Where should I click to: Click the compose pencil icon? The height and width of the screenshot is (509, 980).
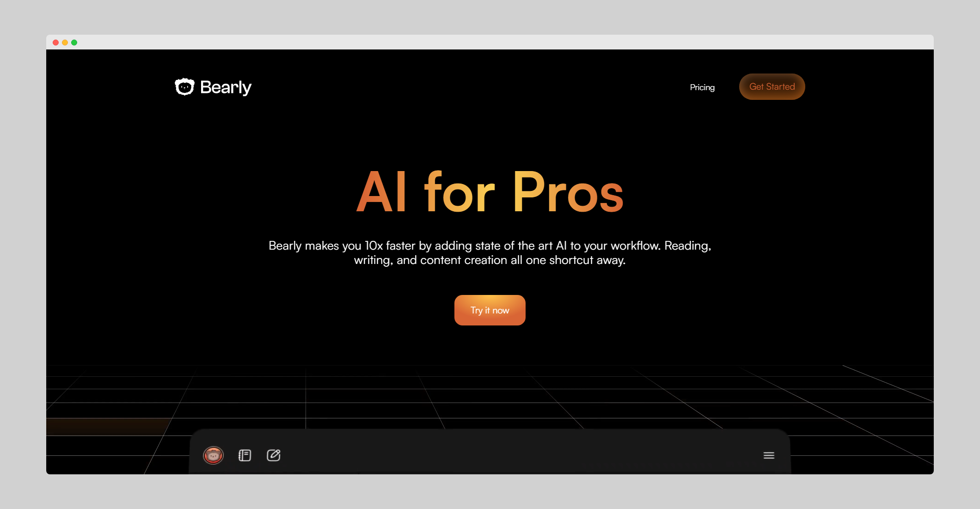point(274,455)
